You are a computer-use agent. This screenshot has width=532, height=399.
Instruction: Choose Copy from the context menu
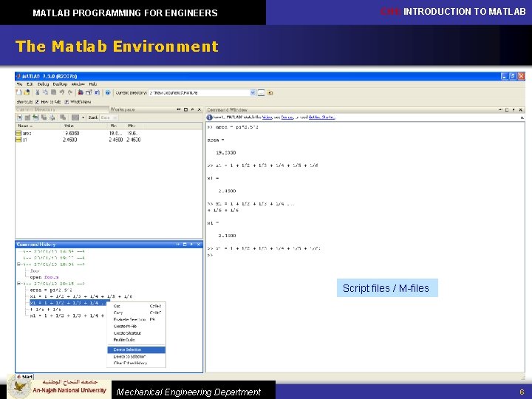[x=137, y=313]
